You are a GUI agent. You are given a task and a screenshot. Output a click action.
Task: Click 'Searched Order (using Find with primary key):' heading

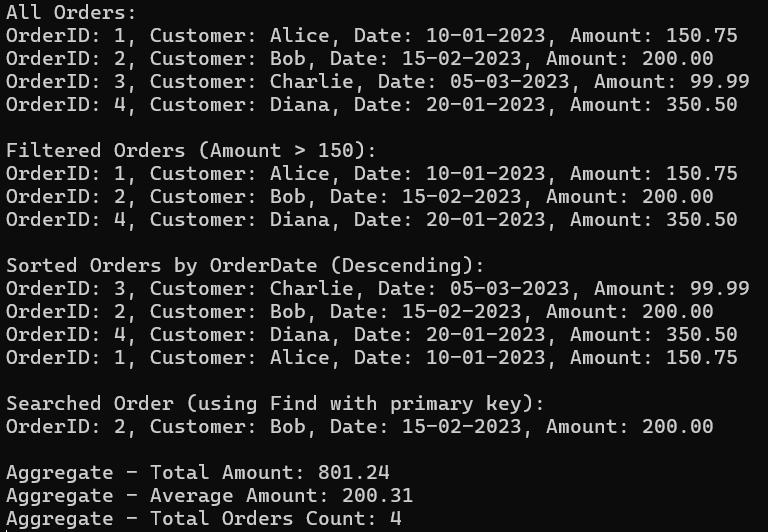(x=275, y=404)
